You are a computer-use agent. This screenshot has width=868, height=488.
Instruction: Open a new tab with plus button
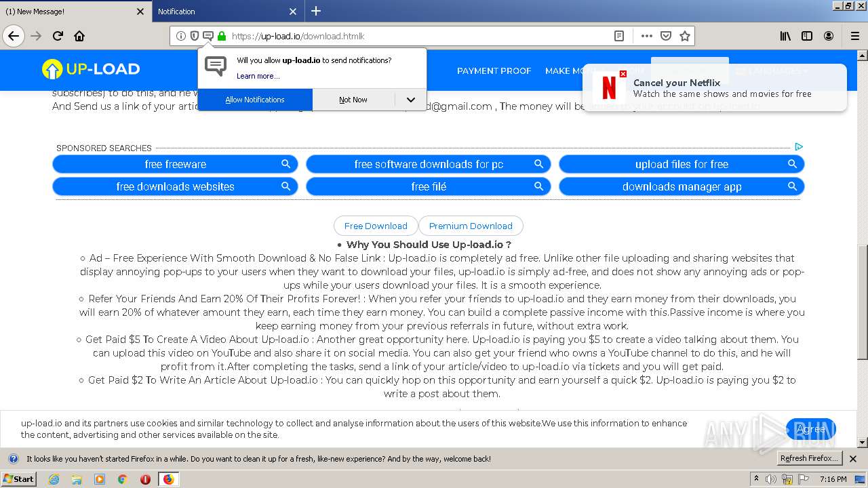(316, 11)
